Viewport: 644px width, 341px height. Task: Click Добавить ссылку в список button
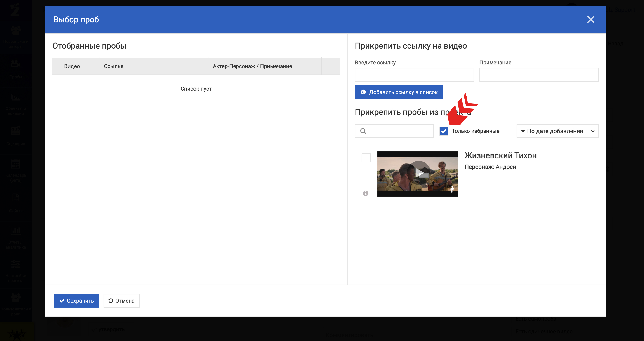click(399, 92)
